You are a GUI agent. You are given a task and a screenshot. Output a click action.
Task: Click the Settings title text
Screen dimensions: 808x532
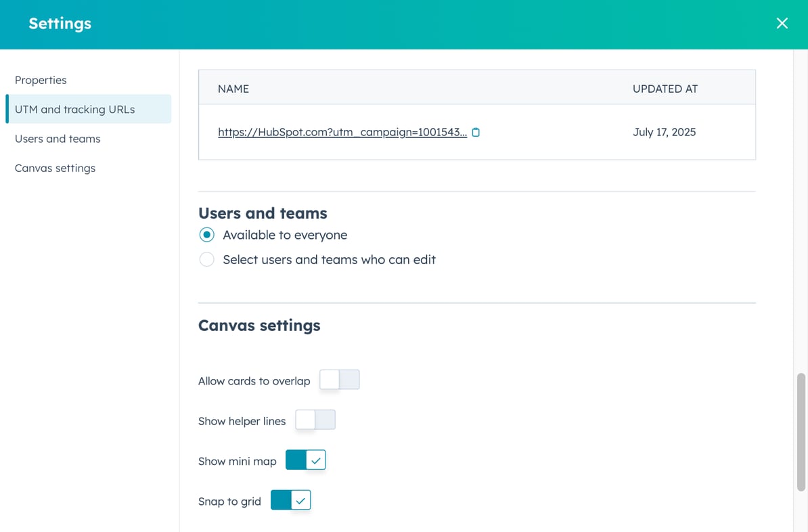tap(60, 24)
